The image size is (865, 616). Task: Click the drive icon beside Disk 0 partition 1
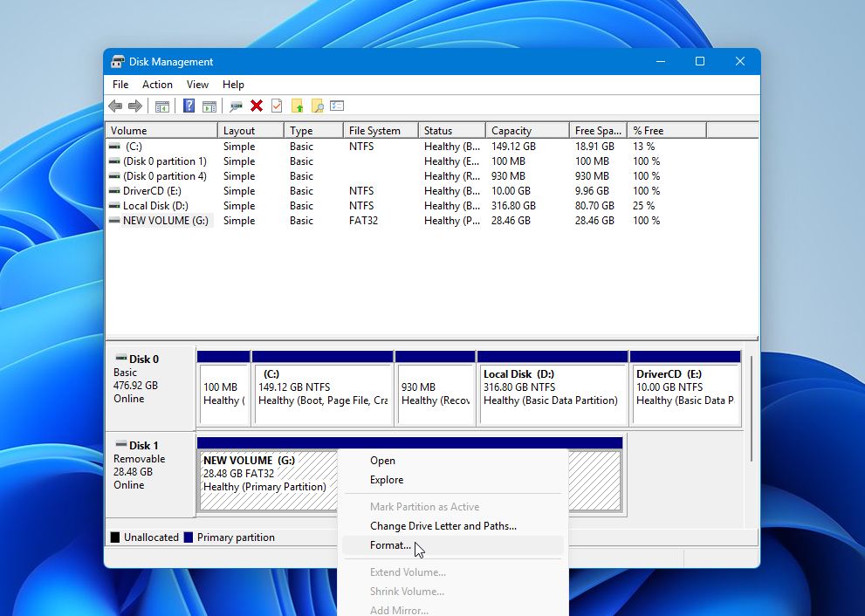(x=114, y=161)
